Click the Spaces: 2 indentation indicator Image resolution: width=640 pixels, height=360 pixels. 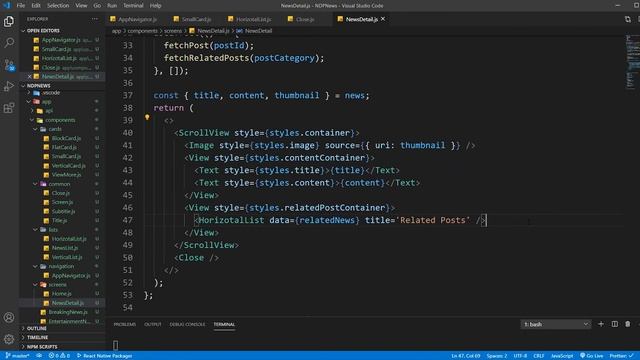pyautogui.click(x=497, y=356)
